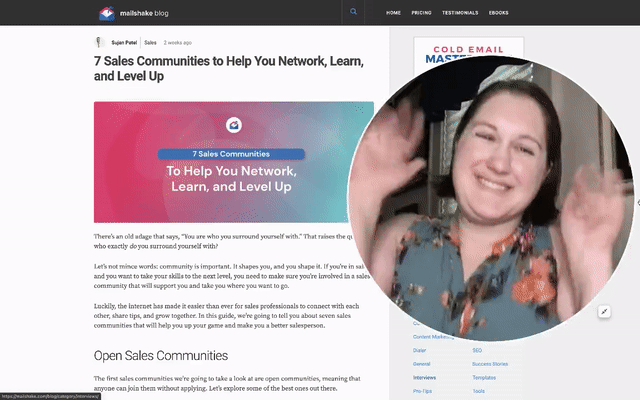Click the webcam video bubble
This screenshot has height=400, width=640.
pos(490,198)
